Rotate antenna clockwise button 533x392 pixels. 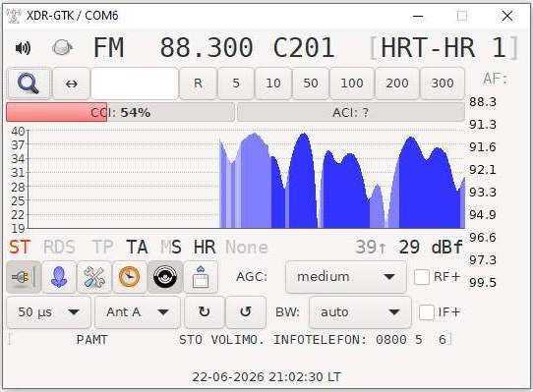pos(205,312)
